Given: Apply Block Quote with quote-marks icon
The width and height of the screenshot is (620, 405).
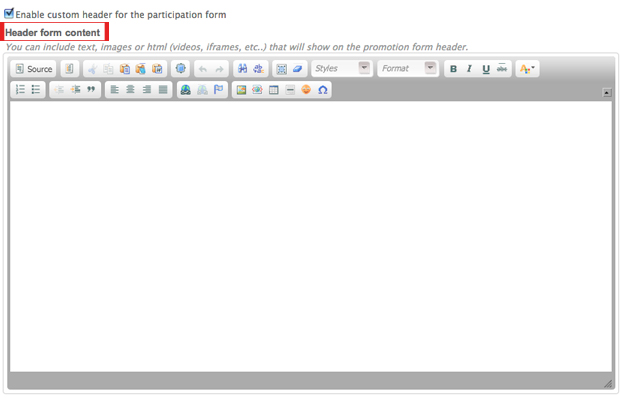Looking at the screenshot, I should (91, 90).
